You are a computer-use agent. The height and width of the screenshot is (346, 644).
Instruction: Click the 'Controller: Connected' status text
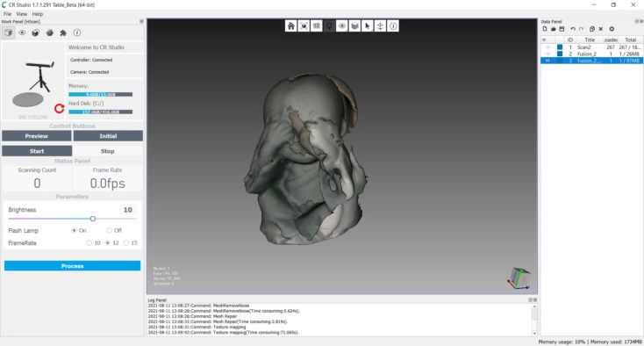click(91, 60)
